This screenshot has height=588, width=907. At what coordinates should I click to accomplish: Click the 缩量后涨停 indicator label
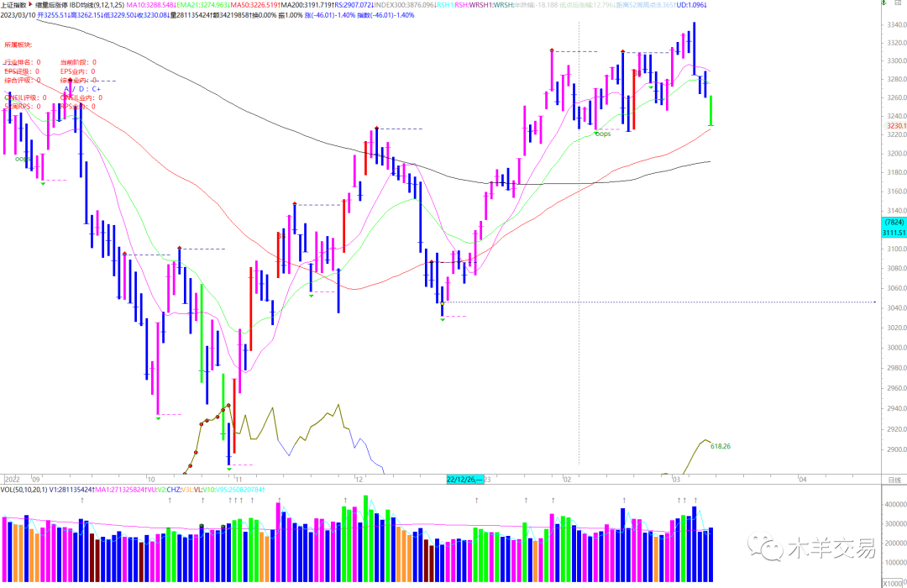(51, 5)
